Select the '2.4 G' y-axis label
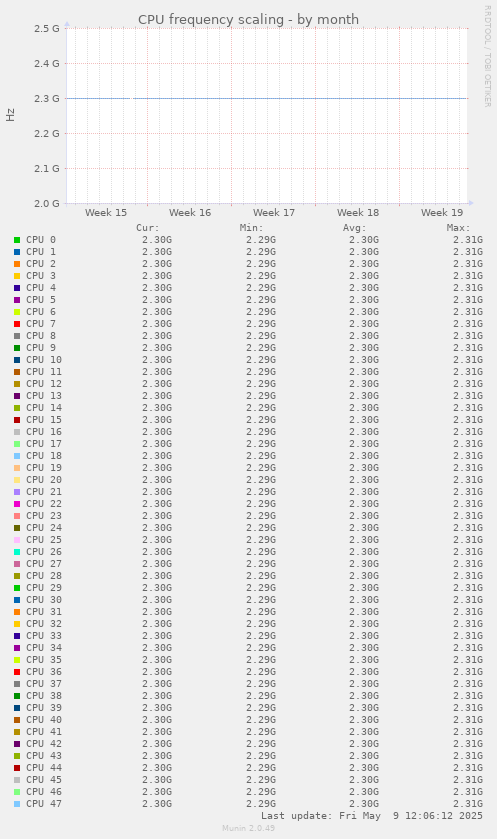The height and width of the screenshot is (839, 497). click(x=47, y=64)
